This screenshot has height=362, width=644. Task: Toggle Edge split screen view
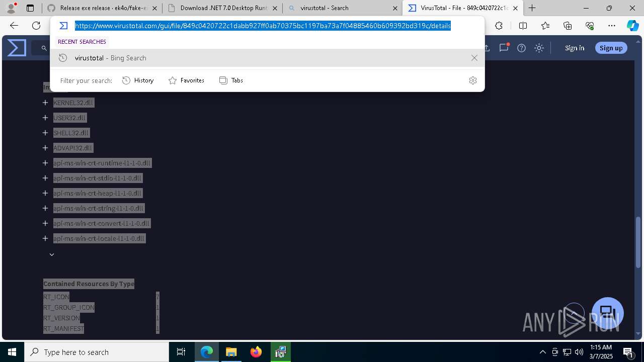point(523,26)
